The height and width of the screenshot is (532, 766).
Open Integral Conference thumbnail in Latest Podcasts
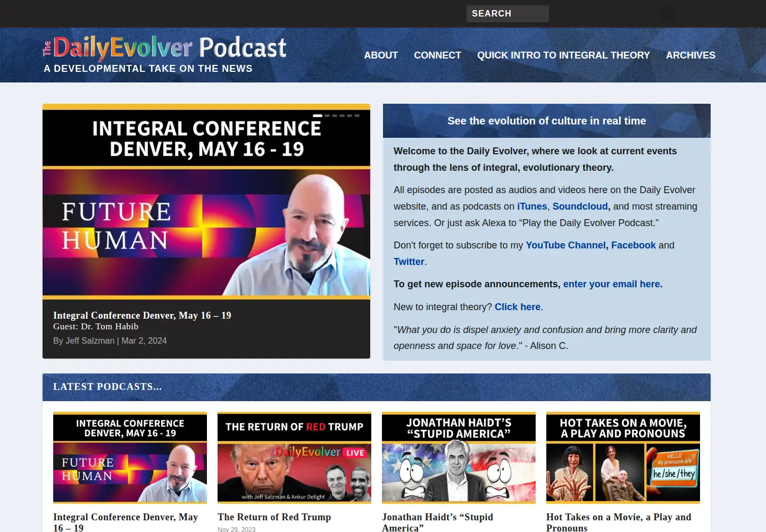[130, 458]
